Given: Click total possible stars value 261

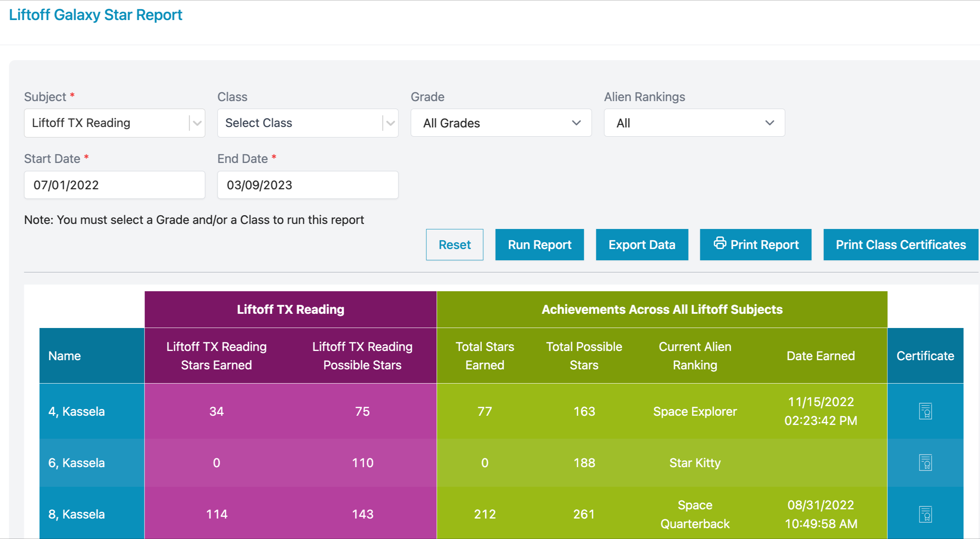Looking at the screenshot, I should click(x=584, y=514).
